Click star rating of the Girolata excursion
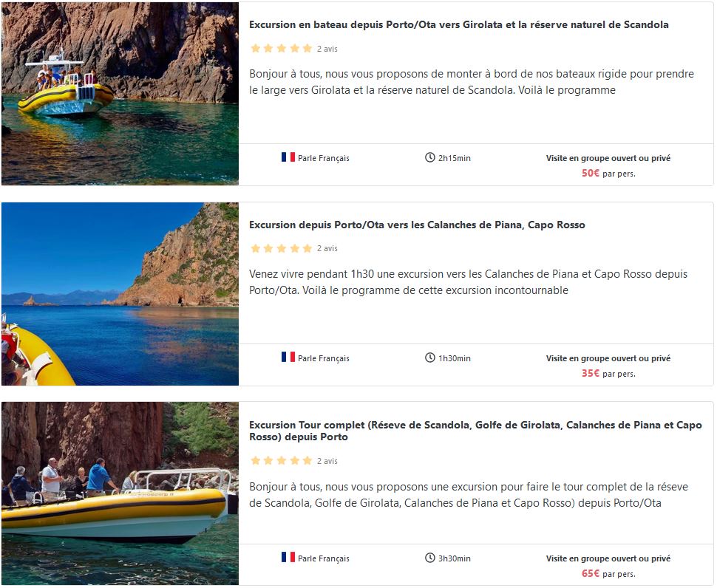This screenshot has height=588, width=717. click(x=281, y=49)
